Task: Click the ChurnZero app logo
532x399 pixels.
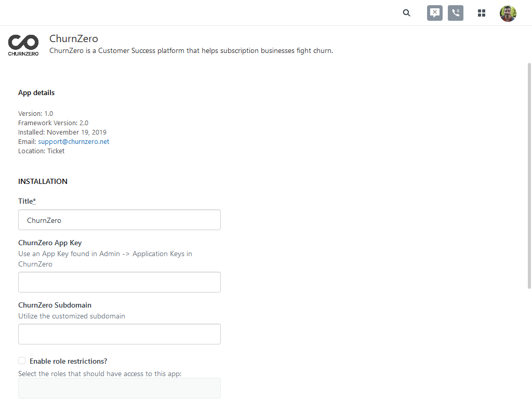Action: tap(23, 45)
